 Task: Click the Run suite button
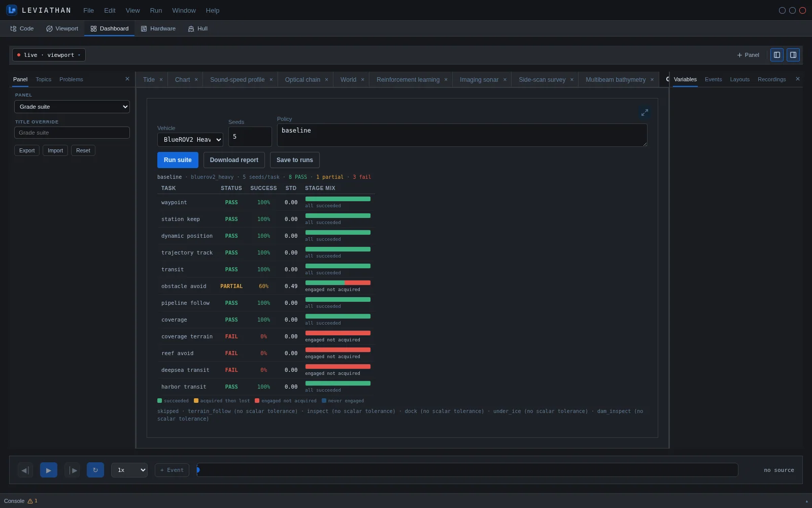coord(178,160)
